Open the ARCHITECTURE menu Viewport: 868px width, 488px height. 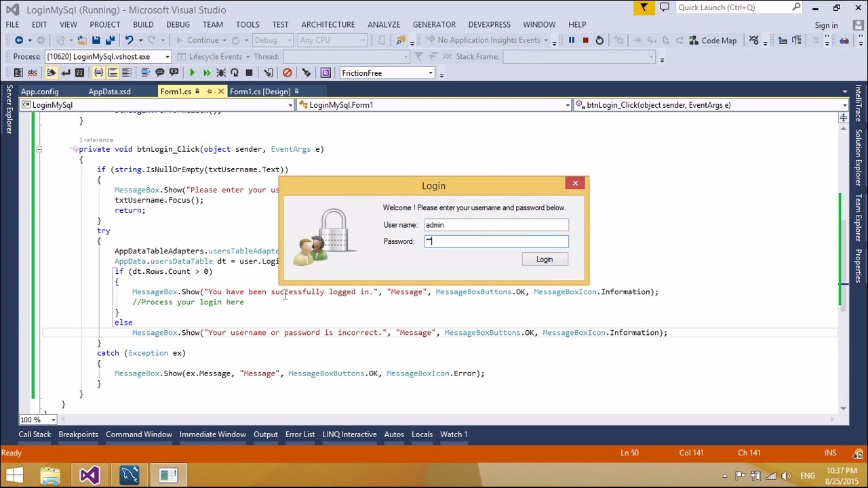click(x=328, y=24)
